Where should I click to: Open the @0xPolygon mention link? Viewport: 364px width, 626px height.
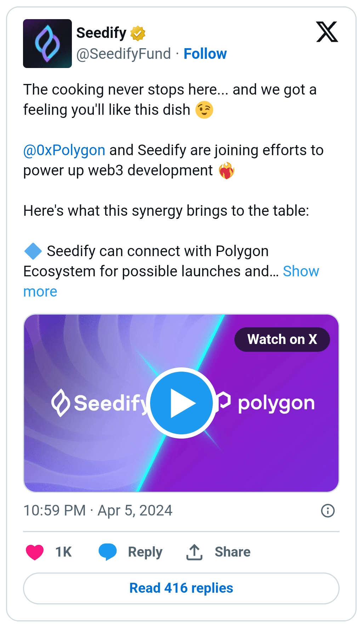[64, 150]
